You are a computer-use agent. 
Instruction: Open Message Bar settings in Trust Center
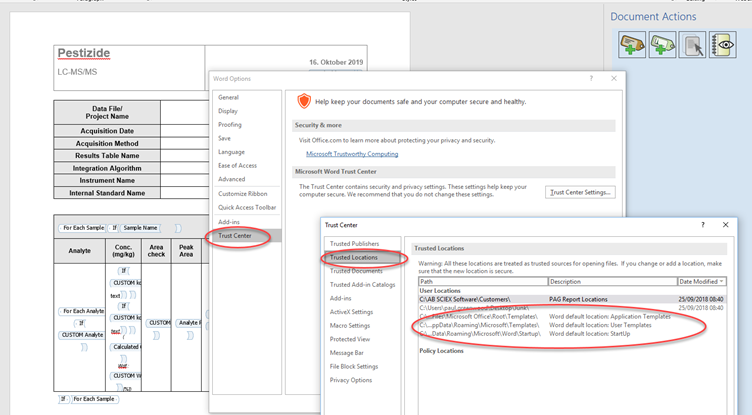pyautogui.click(x=347, y=353)
